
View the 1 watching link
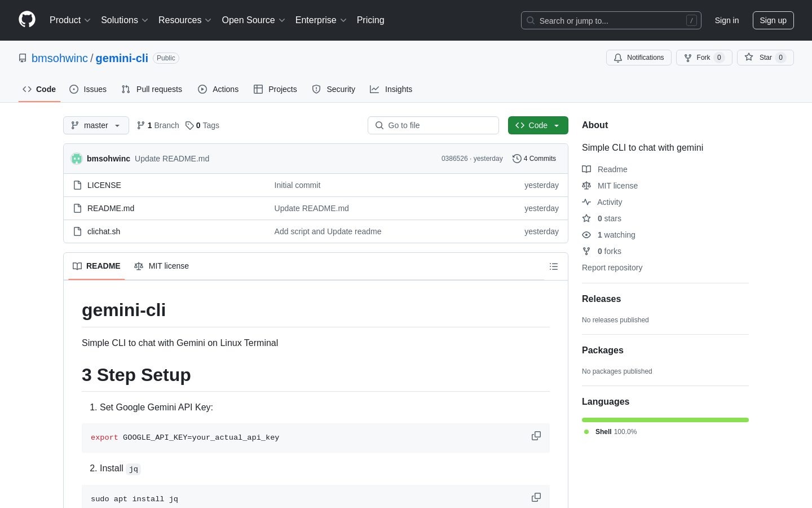[x=608, y=235]
